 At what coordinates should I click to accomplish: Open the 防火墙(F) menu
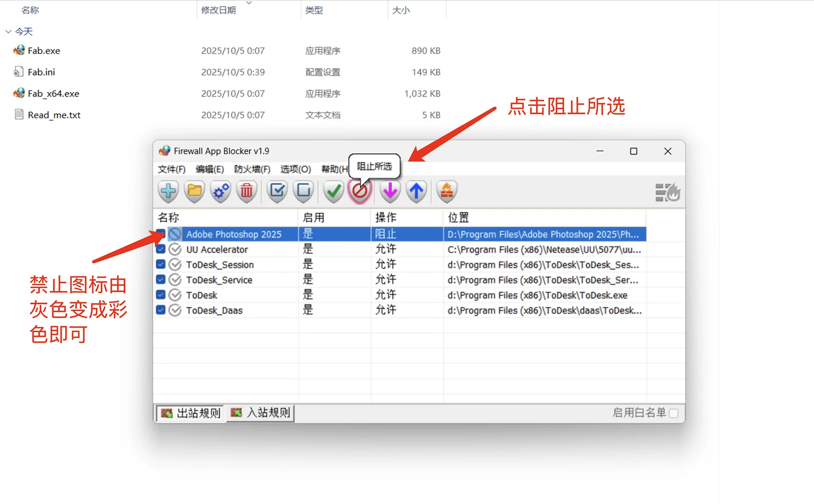(252, 169)
